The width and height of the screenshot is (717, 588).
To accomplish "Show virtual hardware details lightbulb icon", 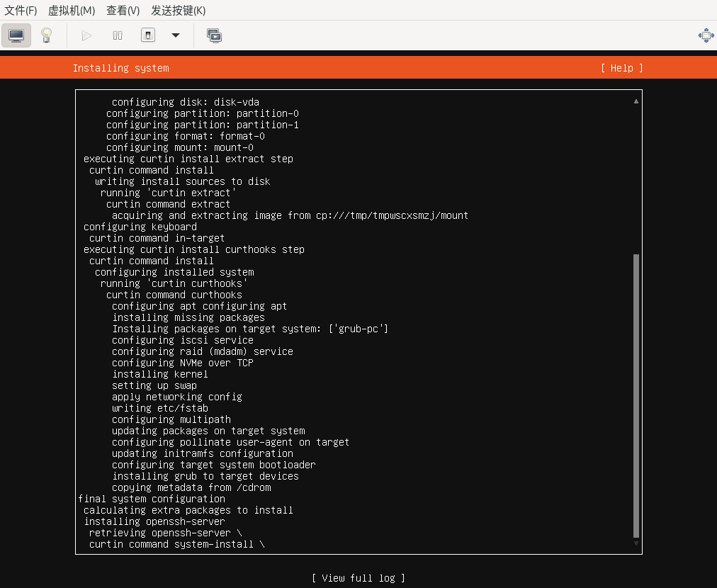I will point(46,35).
